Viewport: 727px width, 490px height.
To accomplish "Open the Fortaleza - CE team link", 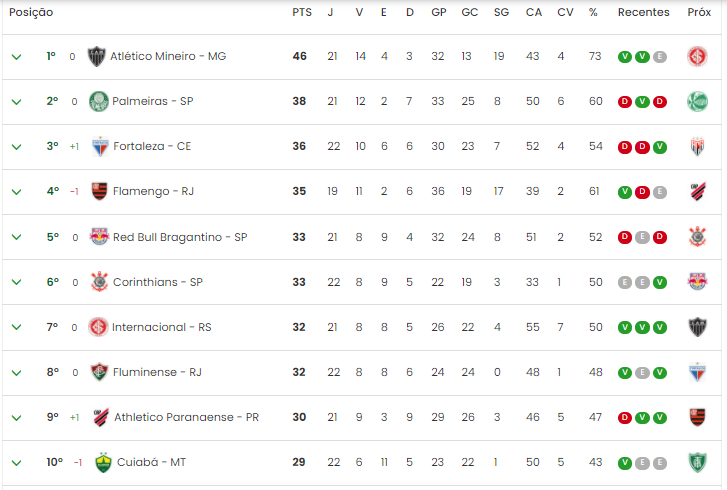I will point(152,146).
